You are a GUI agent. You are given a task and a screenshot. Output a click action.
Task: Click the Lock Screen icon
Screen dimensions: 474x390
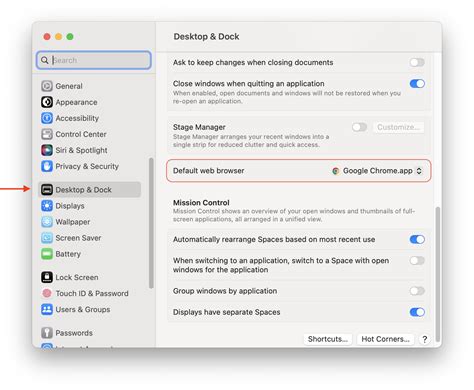click(x=47, y=277)
